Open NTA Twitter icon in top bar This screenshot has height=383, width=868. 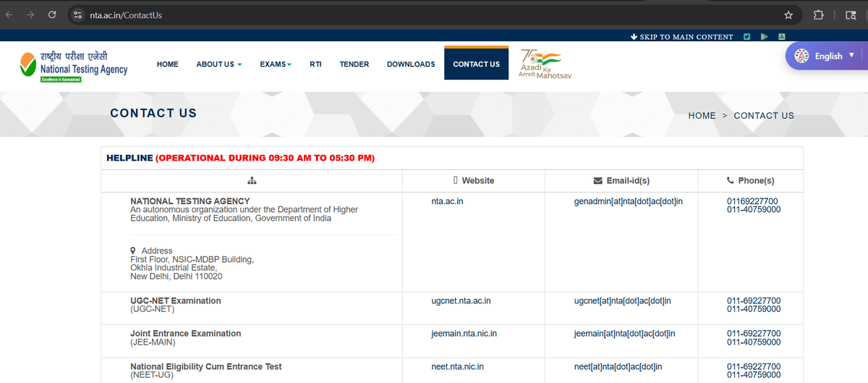pos(747,36)
